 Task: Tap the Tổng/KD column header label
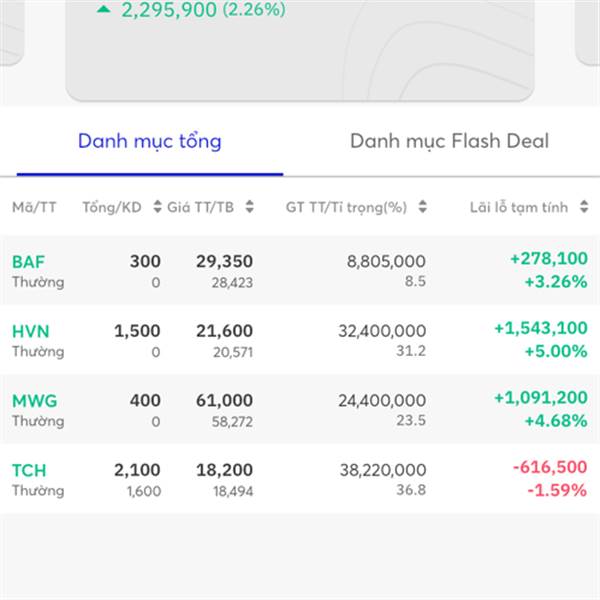[x=112, y=207]
